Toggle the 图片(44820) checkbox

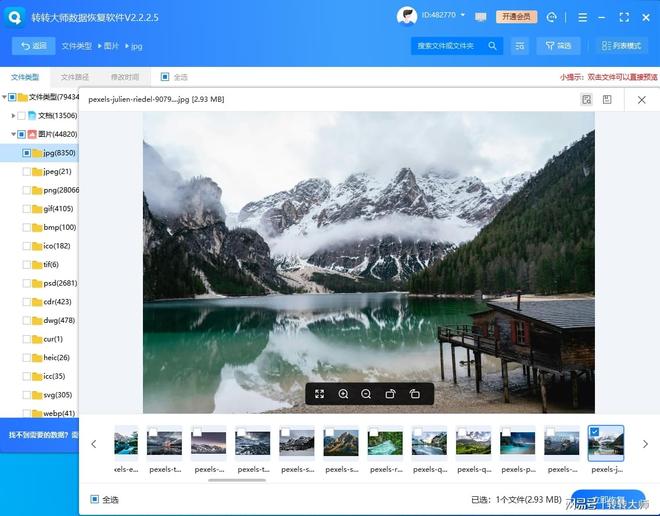(x=21, y=134)
